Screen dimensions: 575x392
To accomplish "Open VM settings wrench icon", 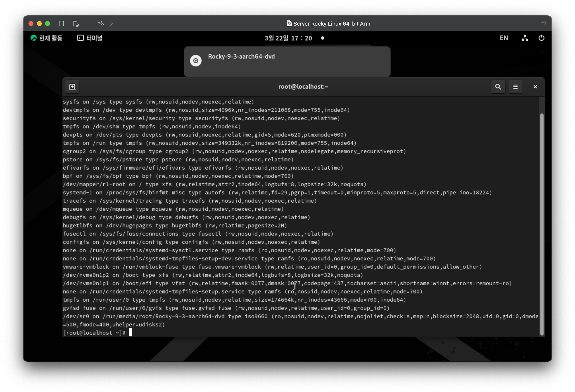I will (x=101, y=24).
